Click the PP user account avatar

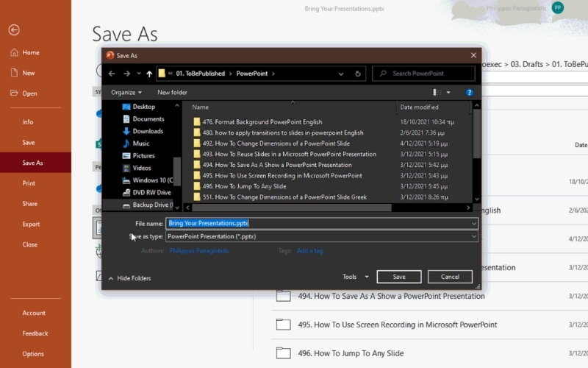[x=558, y=7]
